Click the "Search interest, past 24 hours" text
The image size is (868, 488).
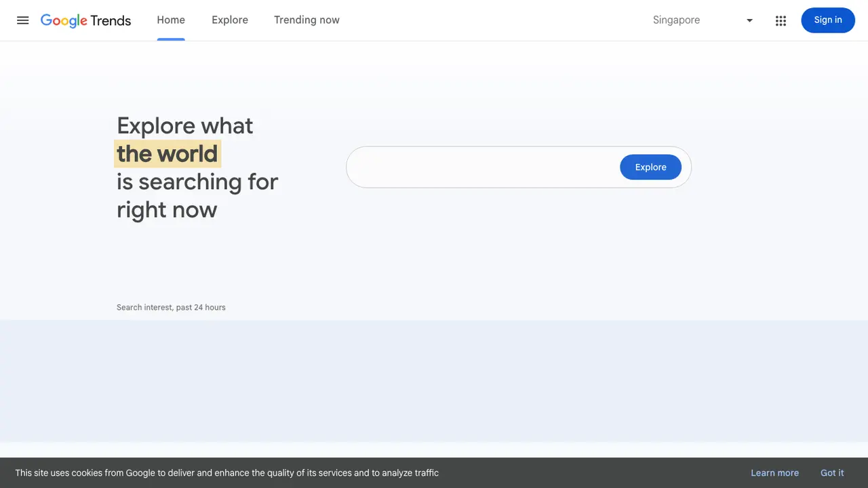point(171,308)
